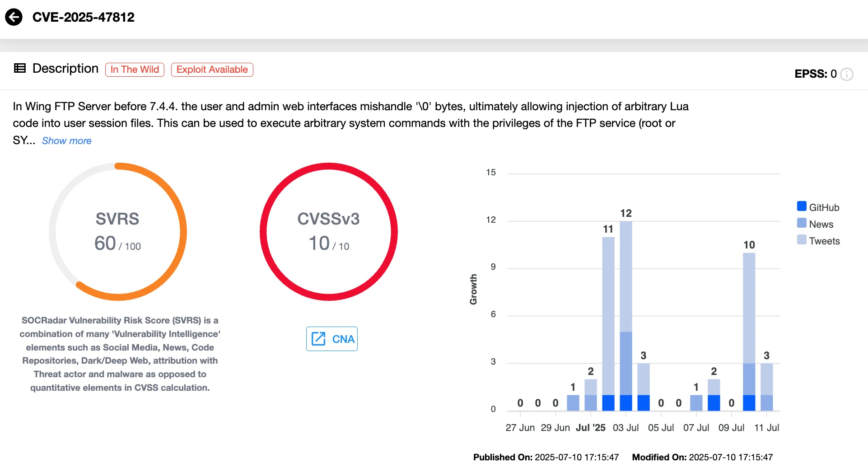This screenshot has height=468, width=868.
Task: Click the Description heading text
Action: (65, 68)
